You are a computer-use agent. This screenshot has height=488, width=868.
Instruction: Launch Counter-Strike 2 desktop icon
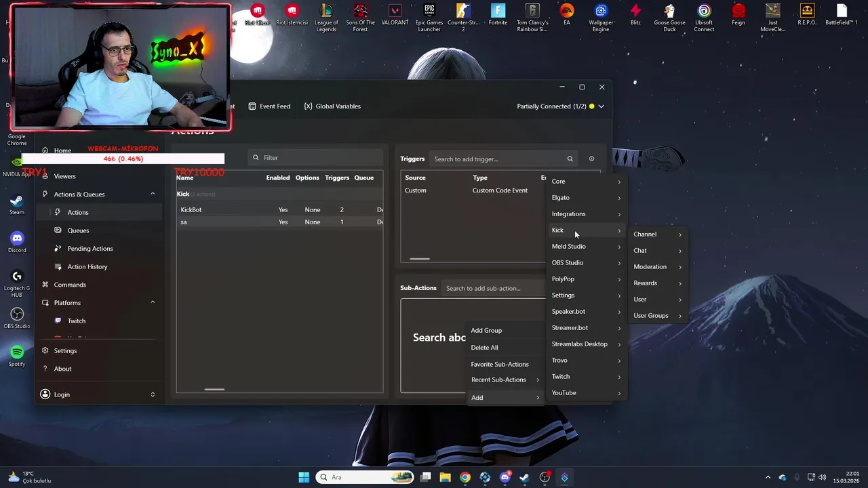[x=463, y=18]
